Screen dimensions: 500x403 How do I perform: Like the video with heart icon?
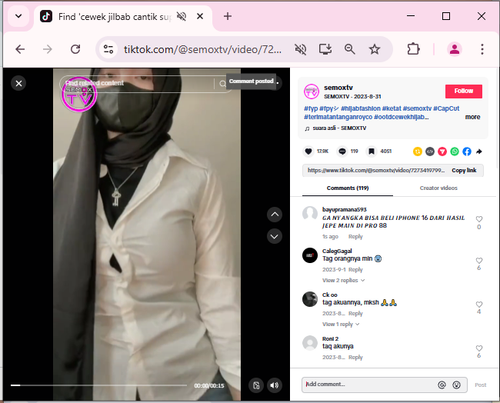308,151
